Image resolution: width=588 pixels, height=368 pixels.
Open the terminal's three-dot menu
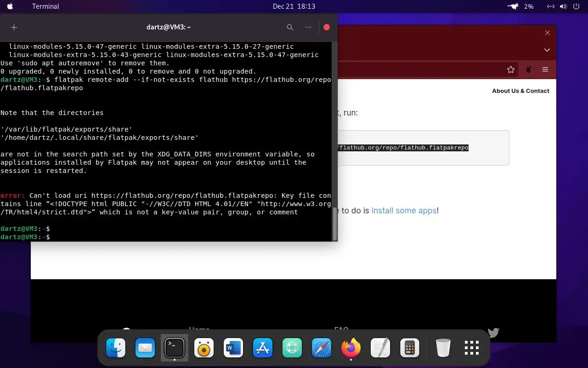click(308, 27)
